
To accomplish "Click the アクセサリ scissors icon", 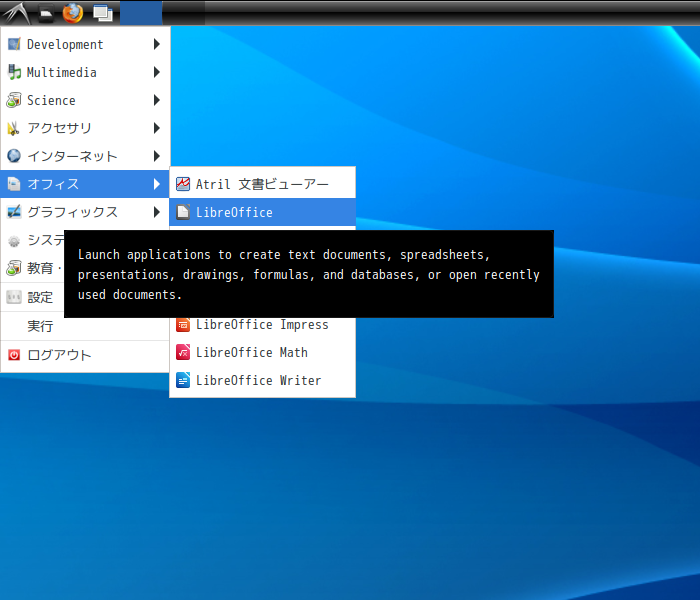I will pyautogui.click(x=14, y=128).
